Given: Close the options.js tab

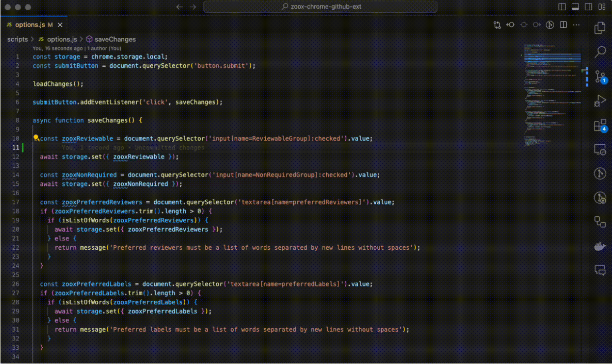Looking at the screenshot, I should (x=60, y=25).
